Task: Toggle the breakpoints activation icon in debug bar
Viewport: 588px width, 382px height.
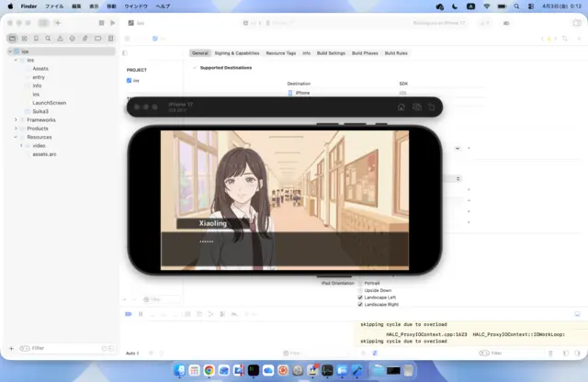Action: [x=129, y=314]
